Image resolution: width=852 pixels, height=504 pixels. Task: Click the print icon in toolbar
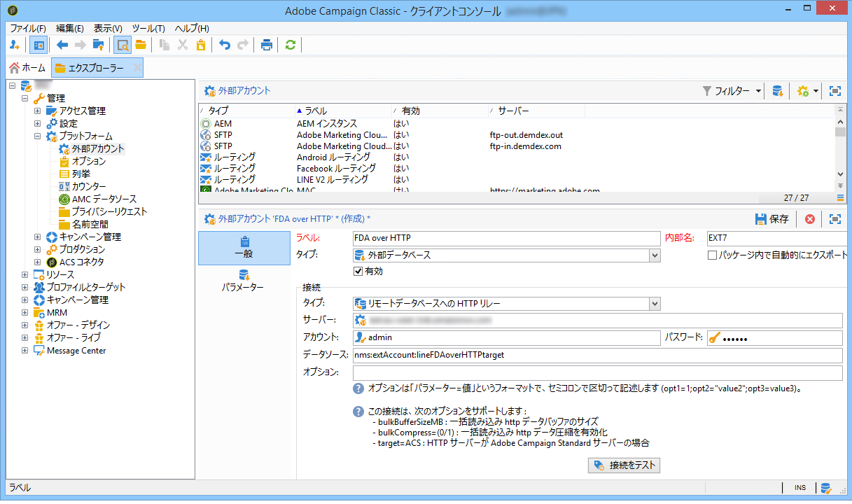point(267,45)
